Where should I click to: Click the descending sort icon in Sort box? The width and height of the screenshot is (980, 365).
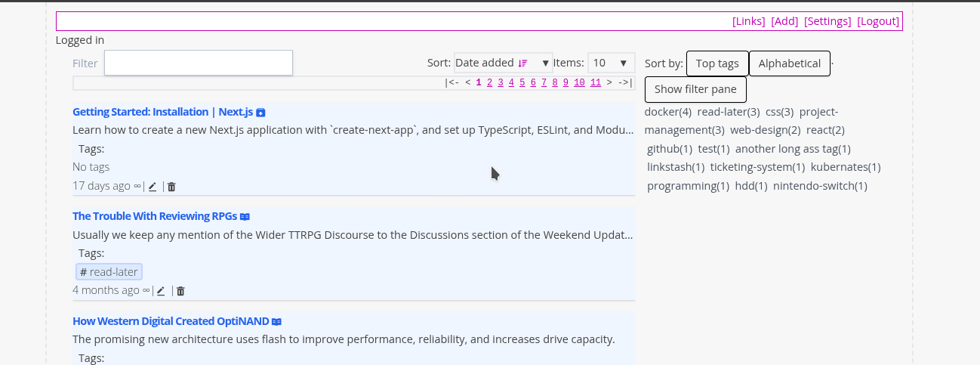pyautogui.click(x=522, y=63)
